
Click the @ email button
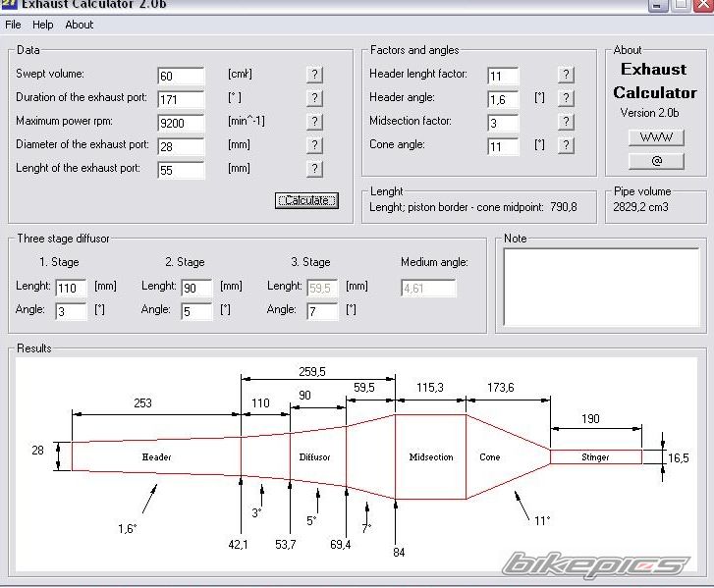(x=655, y=160)
